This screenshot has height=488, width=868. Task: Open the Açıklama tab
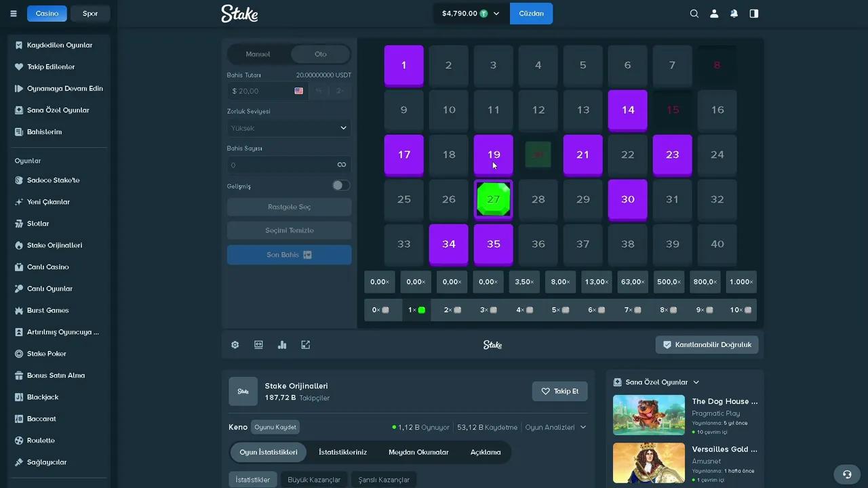pyautogui.click(x=486, y=452)
